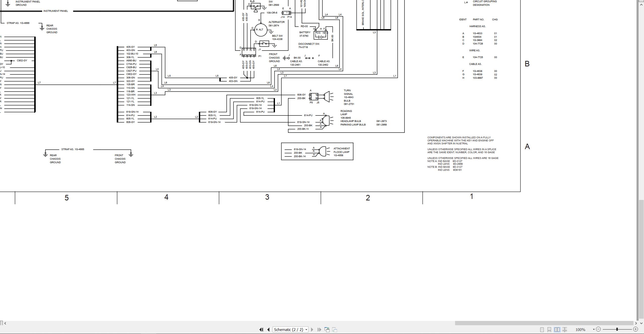644x334 pixels.
Task: Click the wire label 306-GN
Action: click(131, 77)
